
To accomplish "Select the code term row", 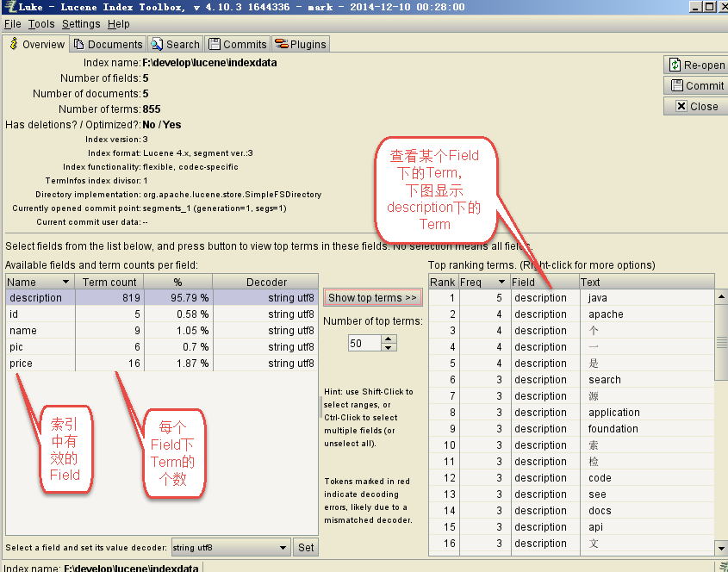I will [x=571, y=478].
